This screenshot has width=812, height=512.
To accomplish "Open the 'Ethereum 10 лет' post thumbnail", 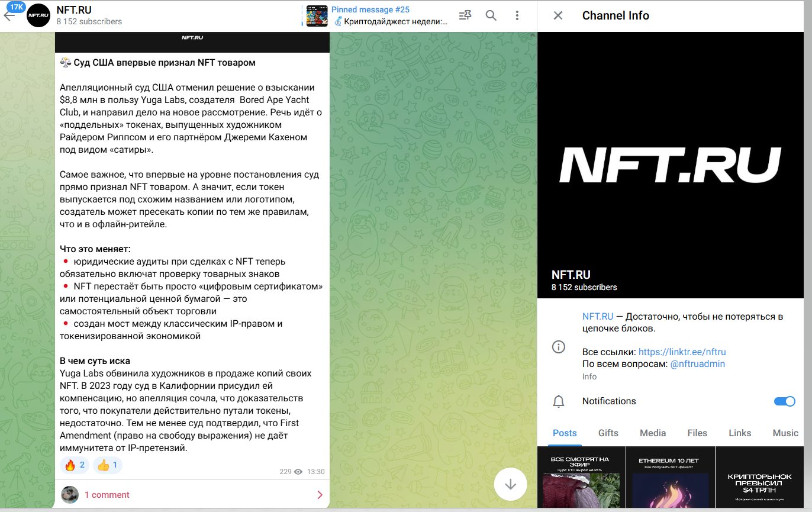I will (671, 477).
